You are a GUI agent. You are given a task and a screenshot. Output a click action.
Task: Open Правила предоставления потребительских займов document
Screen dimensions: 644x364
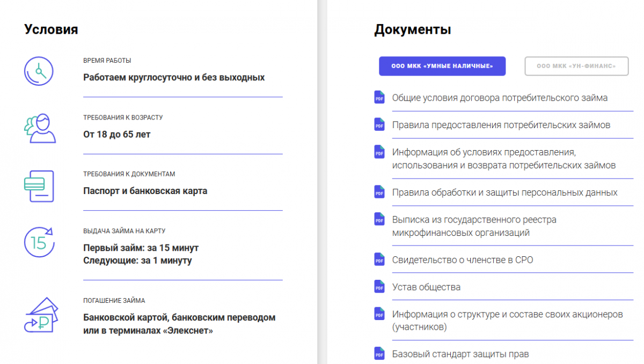(501, 125)
